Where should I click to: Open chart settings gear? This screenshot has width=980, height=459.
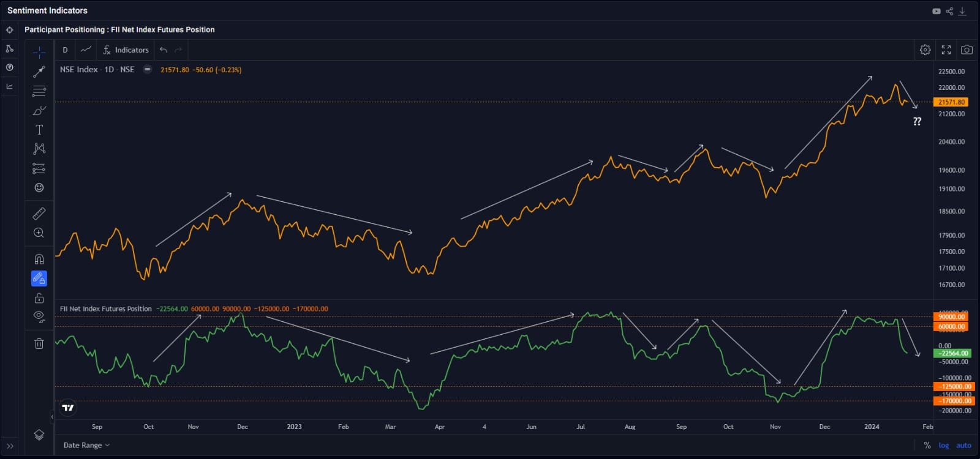(925, 50)
